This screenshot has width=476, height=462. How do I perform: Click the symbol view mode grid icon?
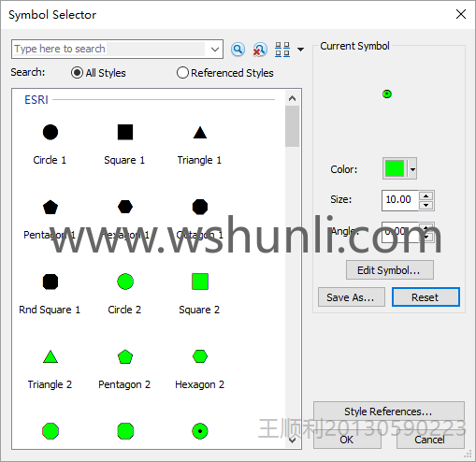click(x=282, y=50)
